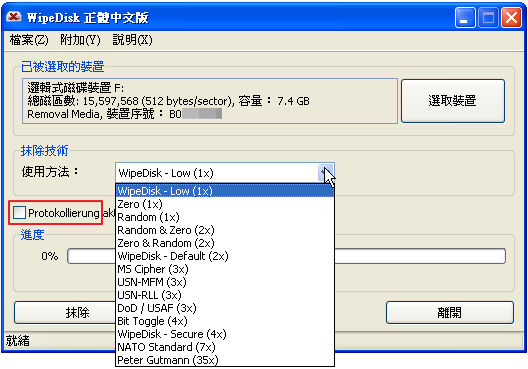Image resolution: width=528 pixels, height=369 pixels.
Task: Open the 附加(Y) menu
Action: click(80, 40)
